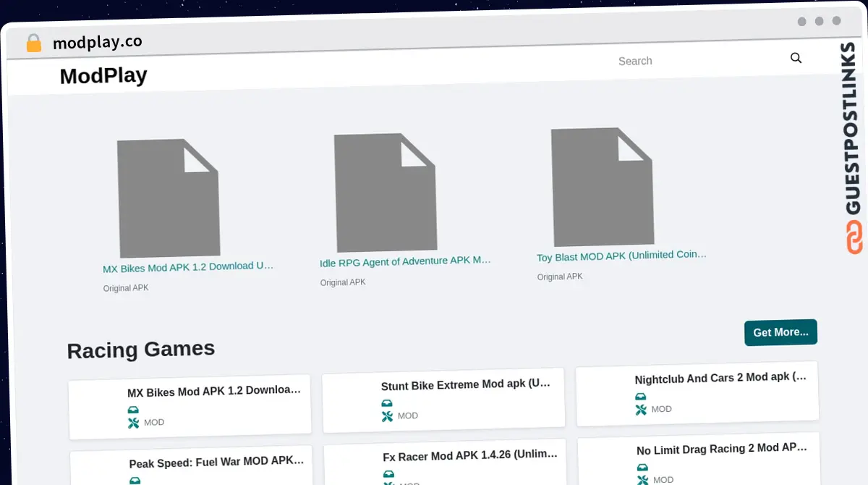Focus the Search input field
Image resolution: width=868 pixels, height=485 pixels.
click(698, 61)
